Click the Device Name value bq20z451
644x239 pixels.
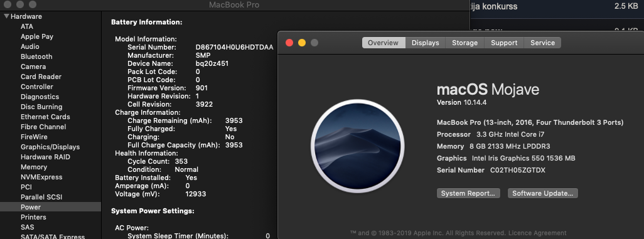(212, 63)
